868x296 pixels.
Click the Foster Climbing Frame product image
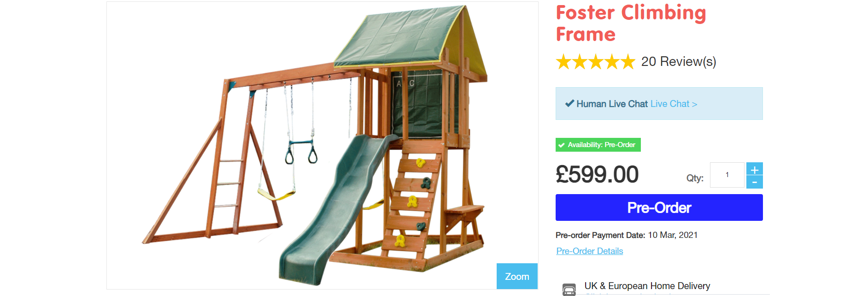point(323,145)
